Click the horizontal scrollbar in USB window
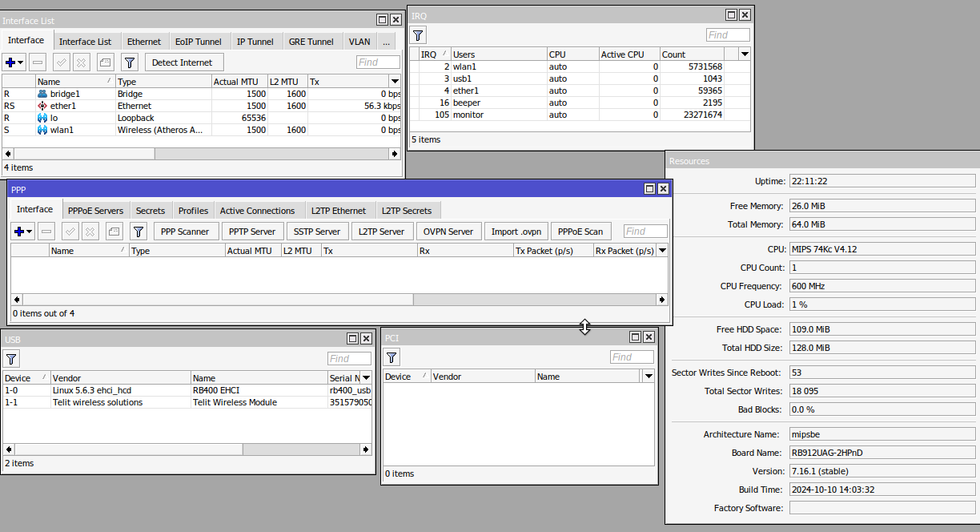The height and width of the screenshot is (532, 980). coord(188,449)
